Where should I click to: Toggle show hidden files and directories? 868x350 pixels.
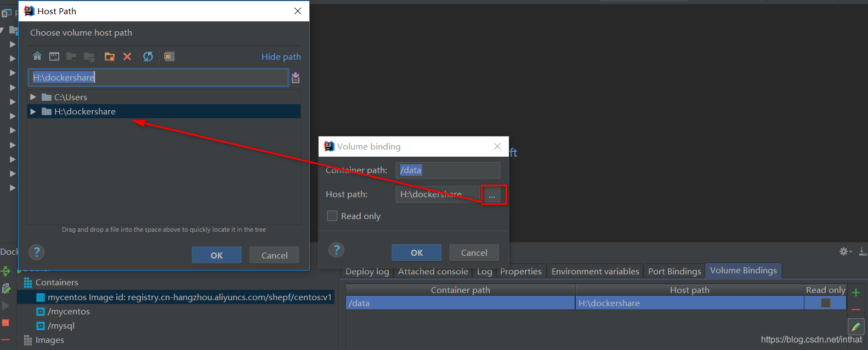coord(169,56)
